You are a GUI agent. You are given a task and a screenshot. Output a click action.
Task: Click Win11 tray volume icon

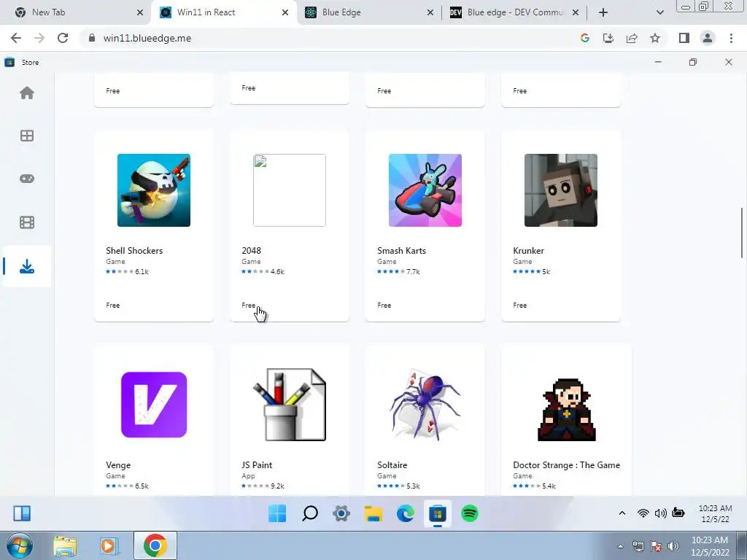[660, 513]
